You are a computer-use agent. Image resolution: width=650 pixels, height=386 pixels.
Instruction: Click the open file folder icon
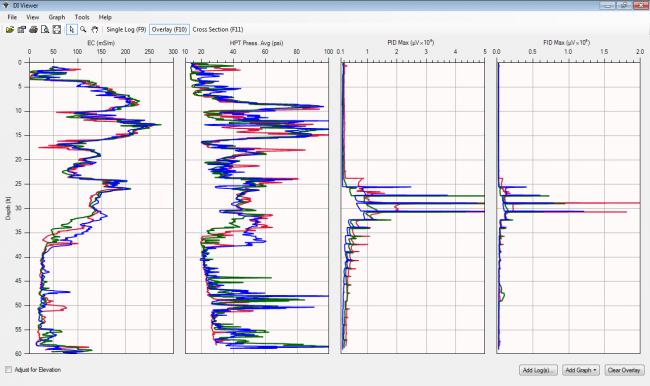[x=10, y=29]
